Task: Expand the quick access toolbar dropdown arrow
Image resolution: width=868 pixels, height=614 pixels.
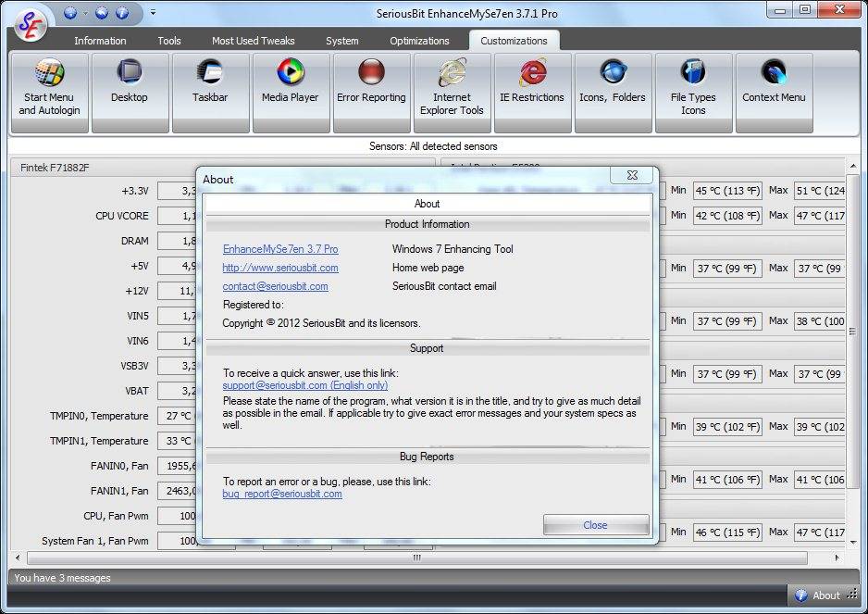Action: (153, 12)
